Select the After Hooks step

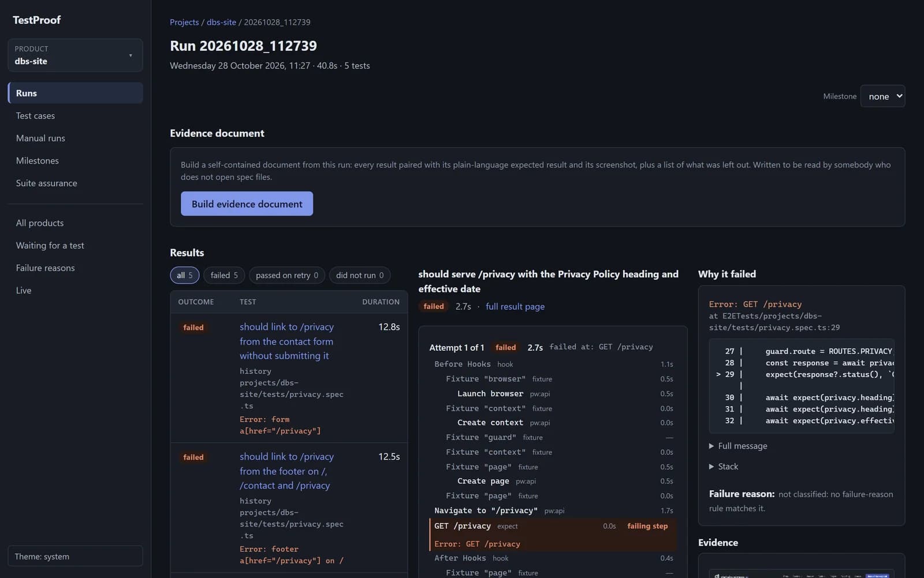click(x=553, y=558)
